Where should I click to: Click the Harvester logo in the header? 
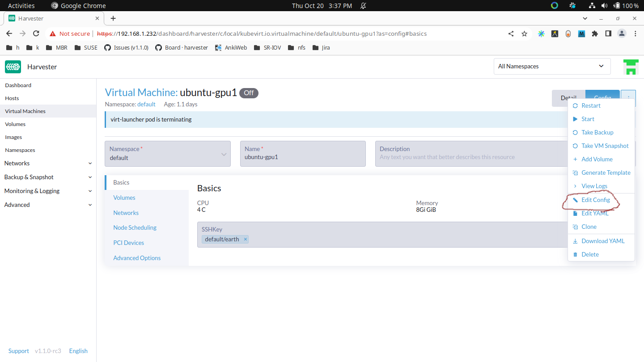coord(13,67)
